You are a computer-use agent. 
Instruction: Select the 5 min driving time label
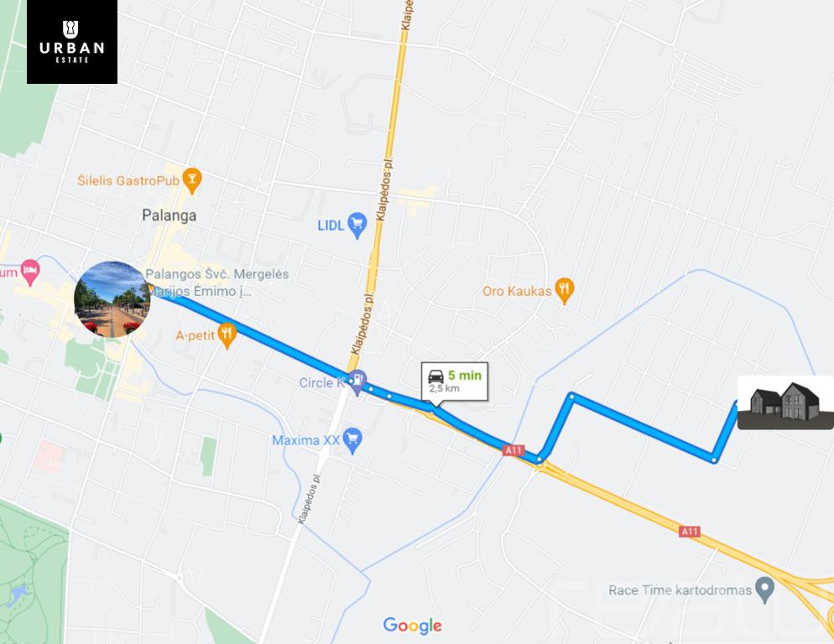tap(464, 376)
